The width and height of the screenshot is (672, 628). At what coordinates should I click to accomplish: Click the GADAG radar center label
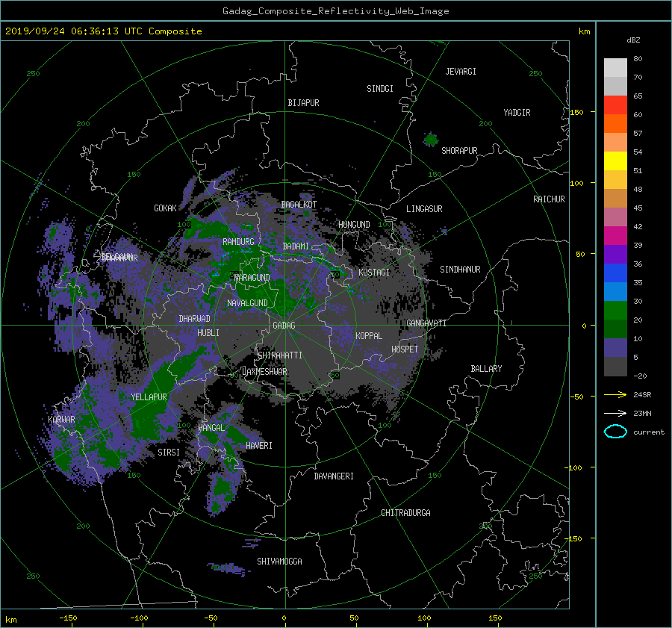point(284,326)
